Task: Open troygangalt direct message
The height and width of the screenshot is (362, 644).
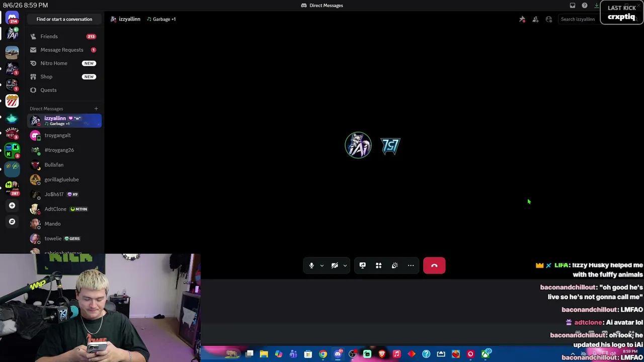Action: click(64, 135)
